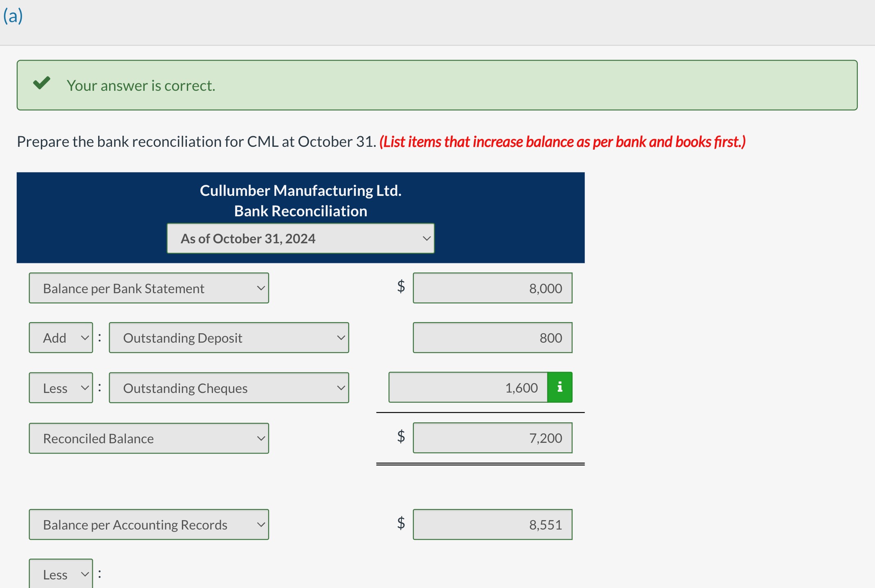This screenshot has width=875, height=588.
Task: Click the '(a)' section label
Action: (x=11, y=16)
